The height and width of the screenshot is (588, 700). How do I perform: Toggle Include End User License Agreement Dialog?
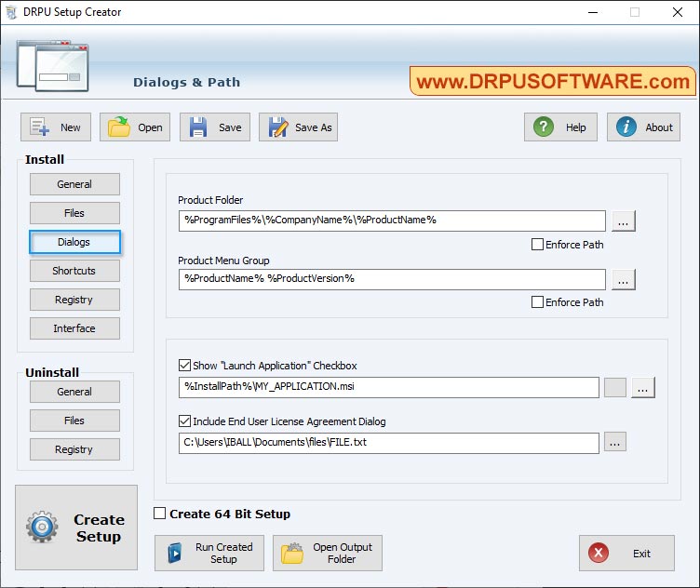point(184,421)
